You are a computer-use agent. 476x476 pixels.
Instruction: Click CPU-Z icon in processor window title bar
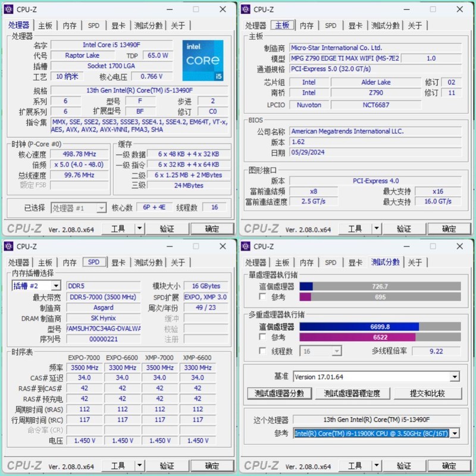point(8,10)
